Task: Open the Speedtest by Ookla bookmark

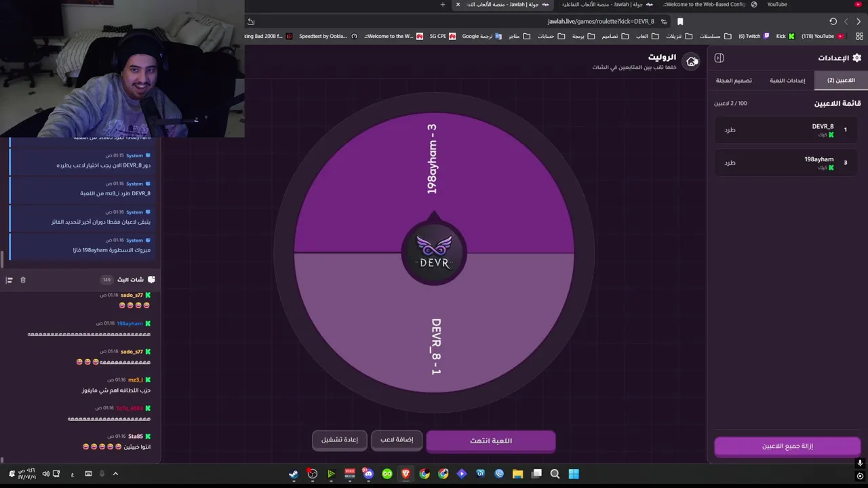Action: coord(328,37)
